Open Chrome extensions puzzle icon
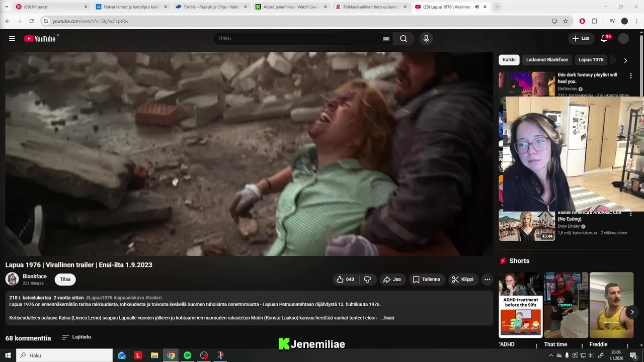The width and height of the screenshot is (644, 362). [594, 21]
